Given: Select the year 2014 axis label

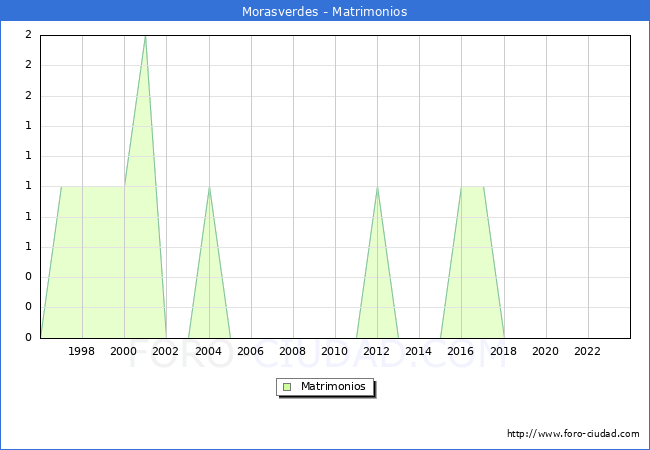Looking at the screenshot, I should pyautogui.click(x=419, y=351).
